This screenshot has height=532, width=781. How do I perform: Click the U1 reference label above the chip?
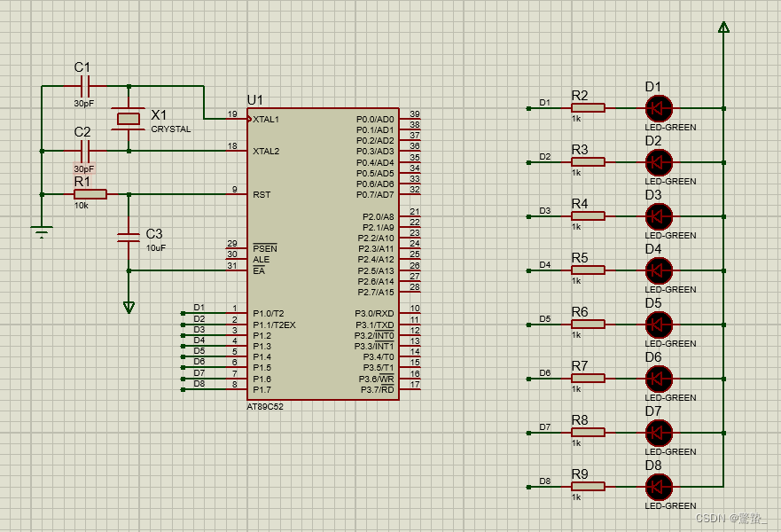(254, 100)
